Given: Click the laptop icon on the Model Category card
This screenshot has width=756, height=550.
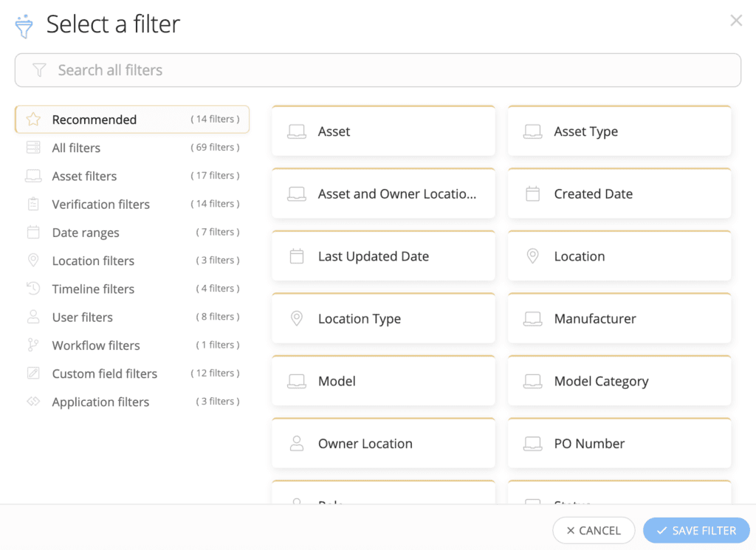Looking at the screenshot, I should pos(533,381).
